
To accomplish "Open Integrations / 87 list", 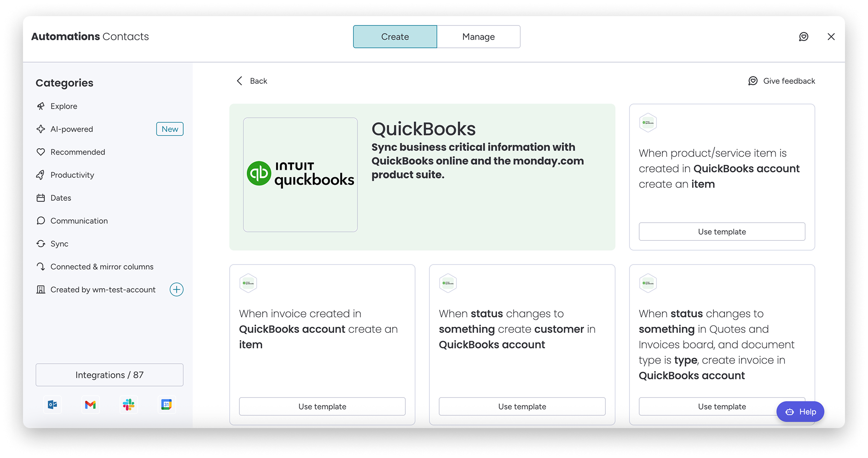I will [x=110, y=375].
